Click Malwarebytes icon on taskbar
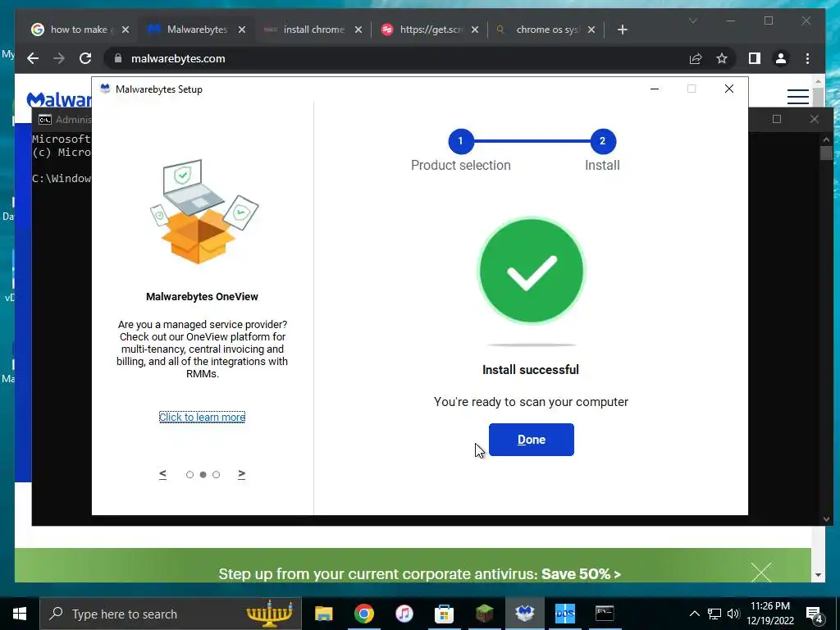840x630 pixels. tap(524, 614)
